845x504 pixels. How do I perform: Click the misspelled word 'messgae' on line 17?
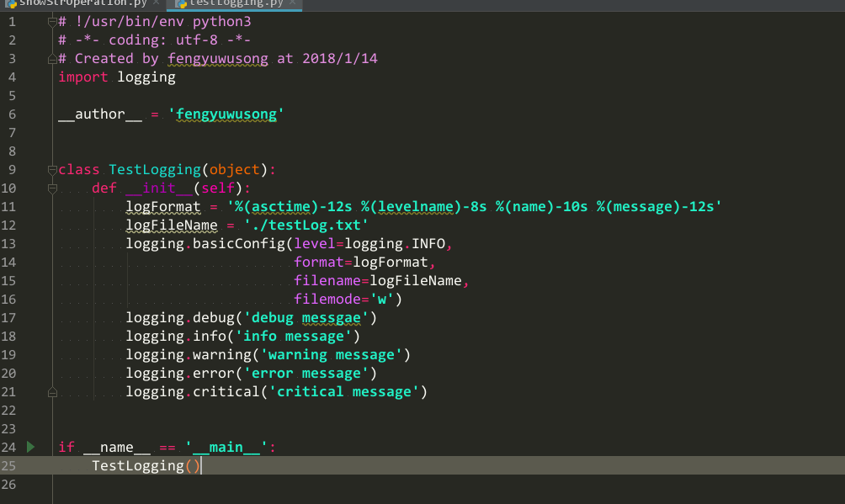[331, 317]
